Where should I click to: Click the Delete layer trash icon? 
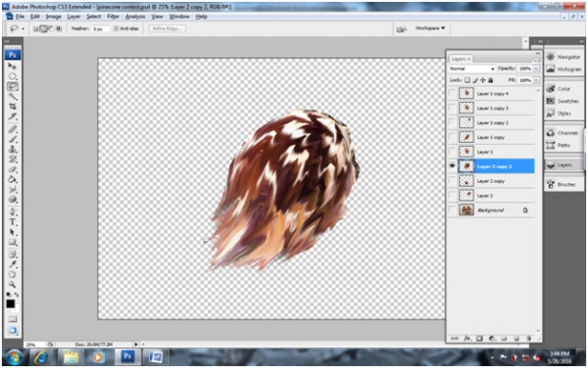click(529, 339)
